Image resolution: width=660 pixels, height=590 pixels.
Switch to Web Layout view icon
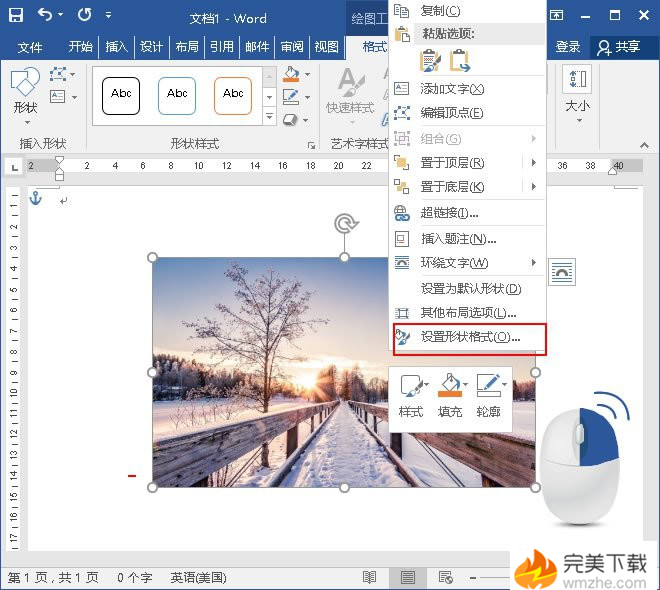pyautogui.click(x=445, y=577)
